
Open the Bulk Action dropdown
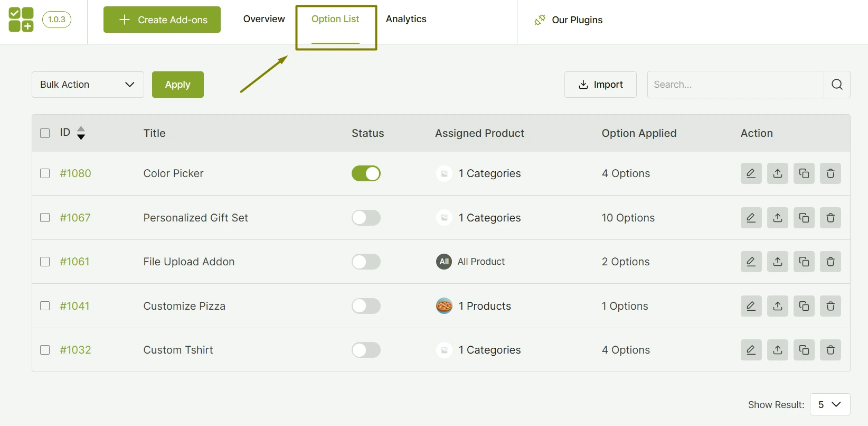click(88, 85)
